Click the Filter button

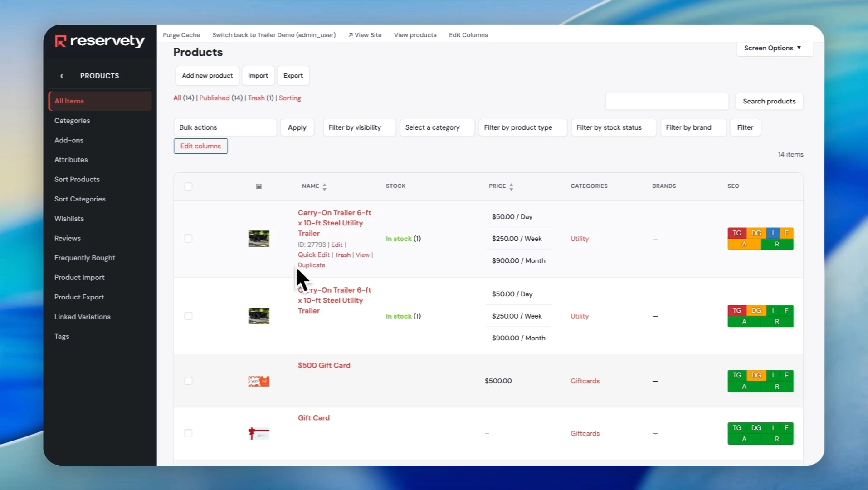[x=745, y=127]
